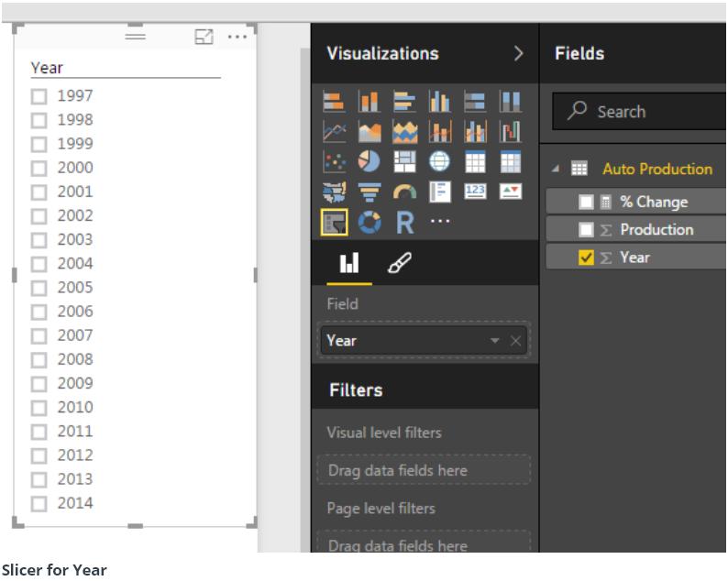Select the line chart visualization
Screen dimensions: 728x581
(x=334, y=132)
